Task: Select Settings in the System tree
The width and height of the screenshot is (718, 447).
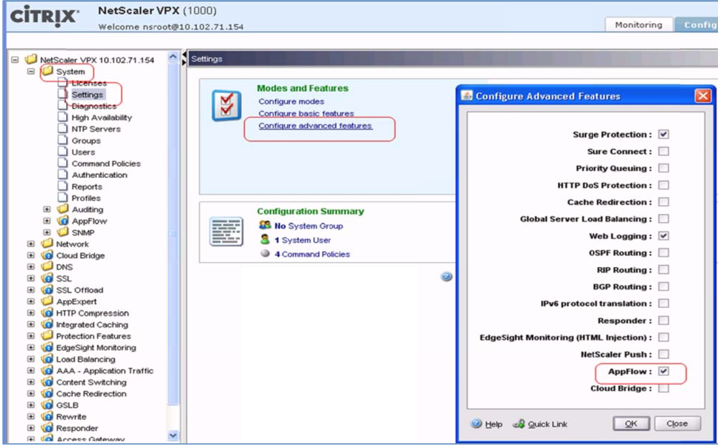Action: pos(87,94)
